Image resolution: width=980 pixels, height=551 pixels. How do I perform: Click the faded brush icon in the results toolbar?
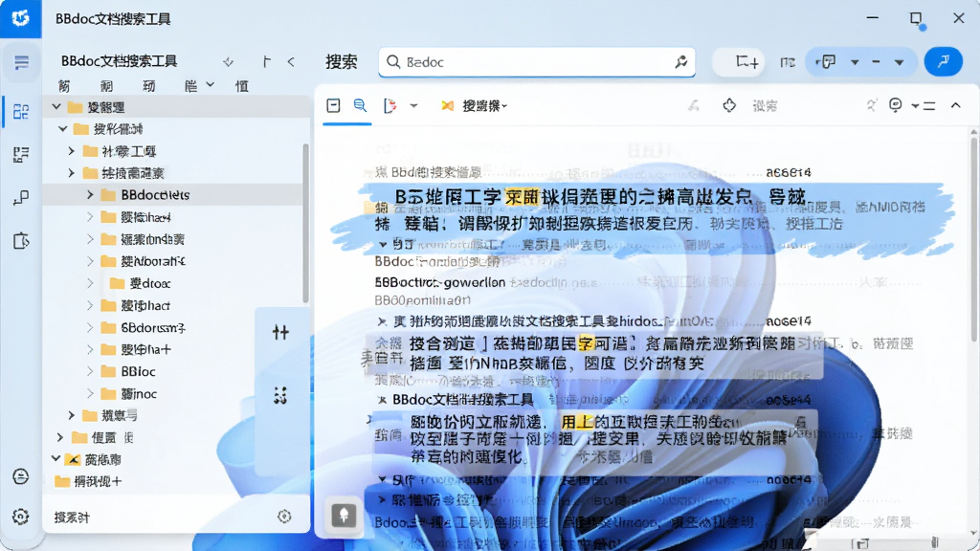coord(693,105)
